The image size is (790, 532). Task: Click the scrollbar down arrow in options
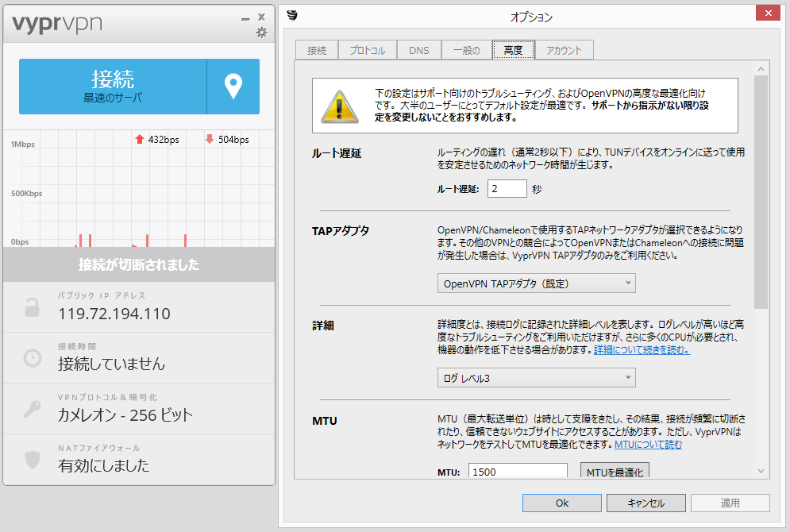761,471
